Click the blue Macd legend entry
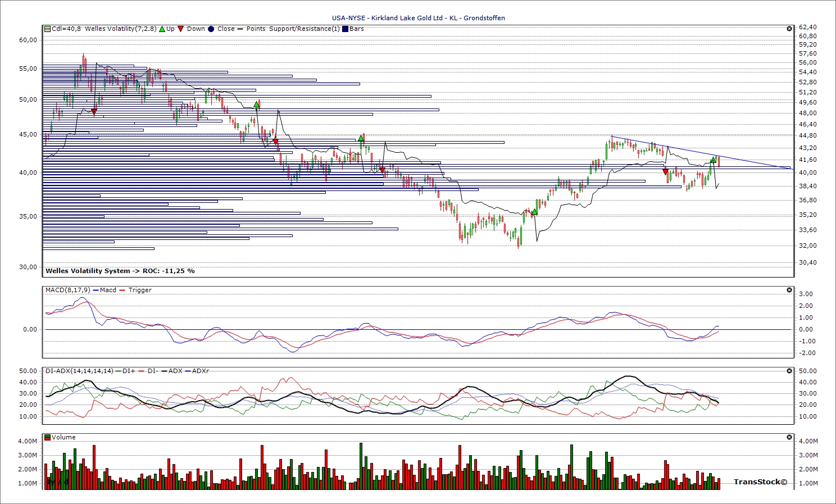The width and height of the screenshot is (836, 504). [x=104, y=290]
